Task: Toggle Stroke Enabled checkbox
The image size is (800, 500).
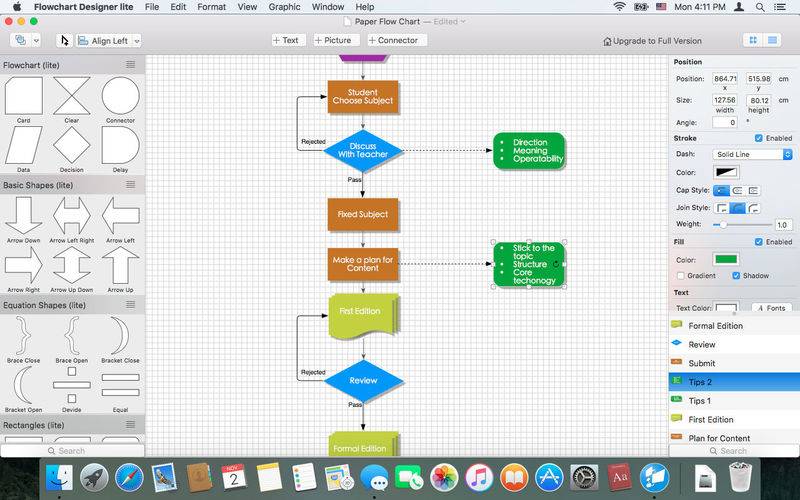Action: tap(759, 138)
